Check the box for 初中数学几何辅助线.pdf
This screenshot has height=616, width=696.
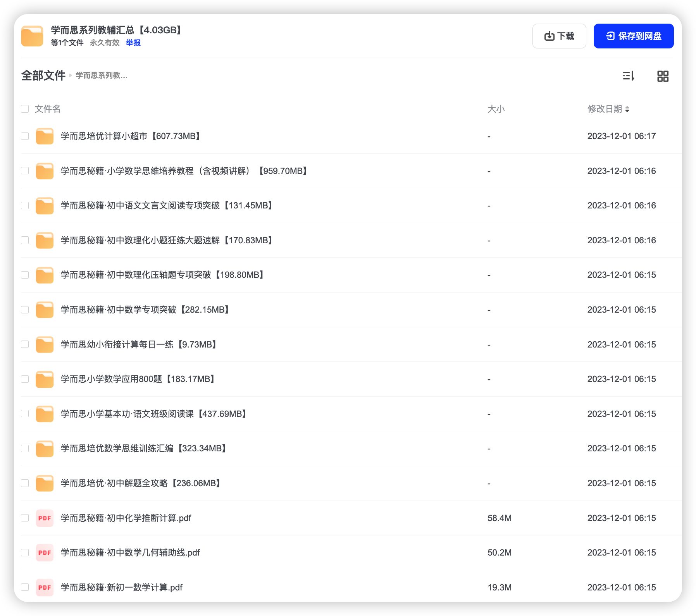click(25, 553)
